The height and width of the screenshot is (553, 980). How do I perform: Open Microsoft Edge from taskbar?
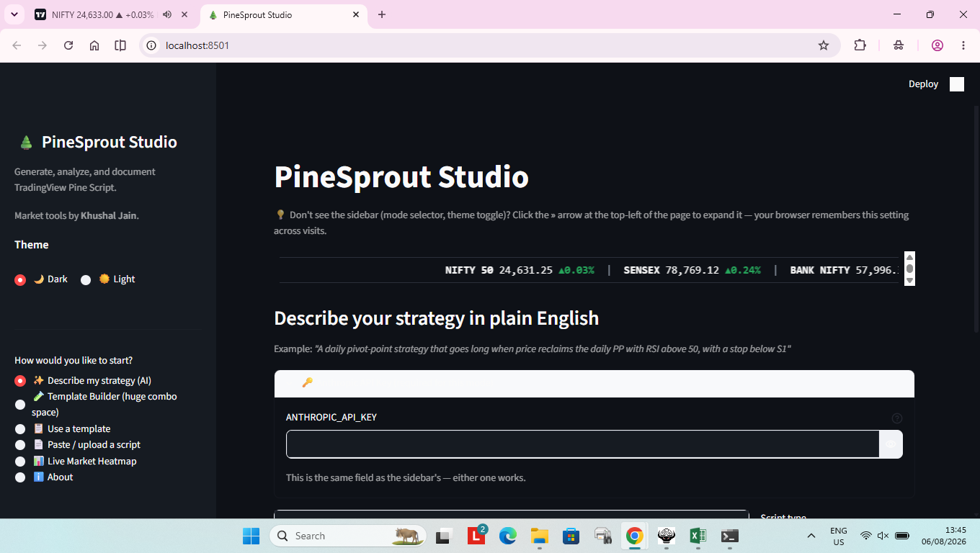pos(508,536)
